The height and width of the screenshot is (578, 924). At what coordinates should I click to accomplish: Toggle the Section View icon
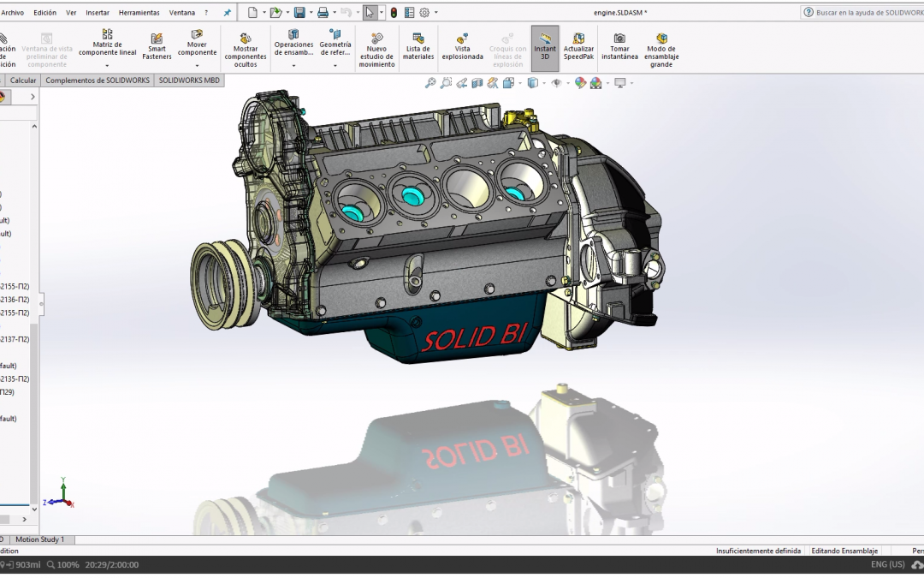tap(477, 83)
